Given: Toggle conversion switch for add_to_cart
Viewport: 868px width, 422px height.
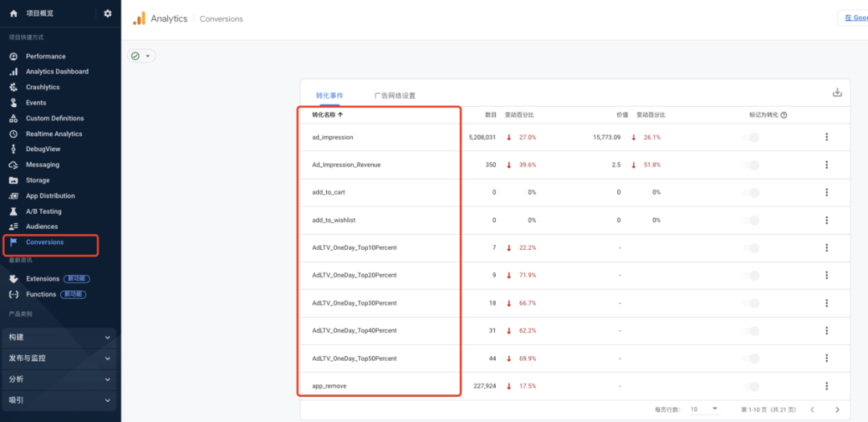Looking at the screenshot, I should (751, 193).
